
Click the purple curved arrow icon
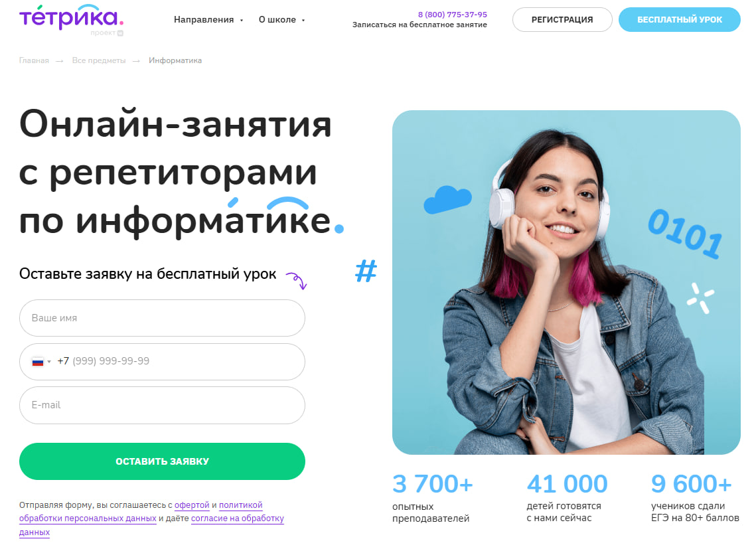296,281
